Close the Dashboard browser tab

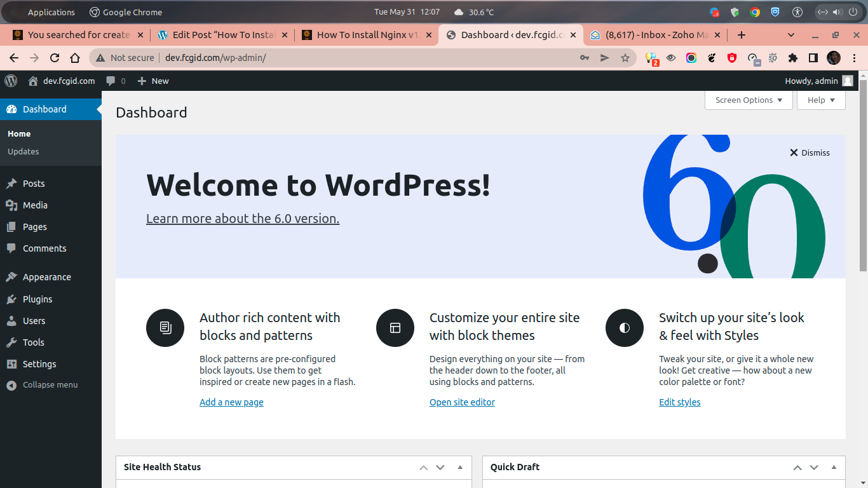[x=573, y=35]
